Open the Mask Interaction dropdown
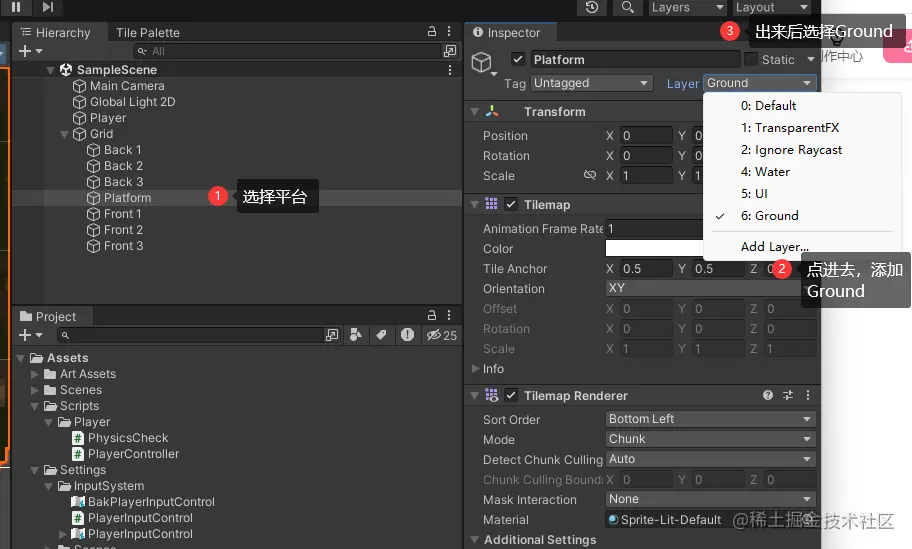 pyautogui.click(x=711, y=499)
